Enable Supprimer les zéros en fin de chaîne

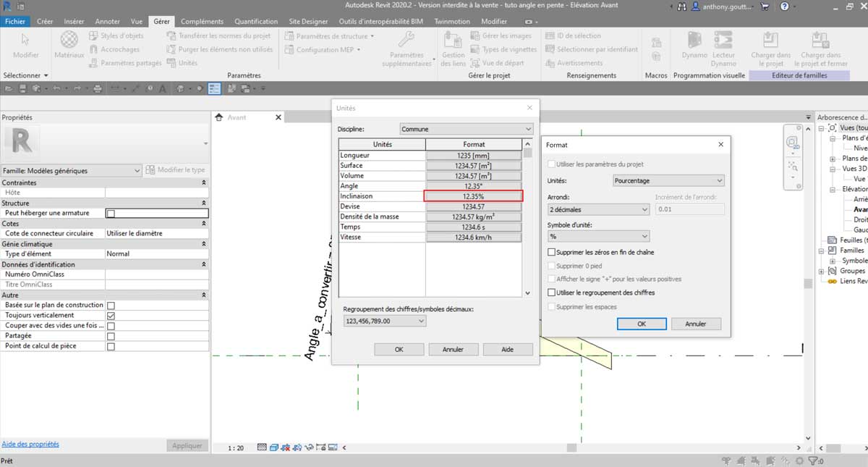[x=552, y=253]
